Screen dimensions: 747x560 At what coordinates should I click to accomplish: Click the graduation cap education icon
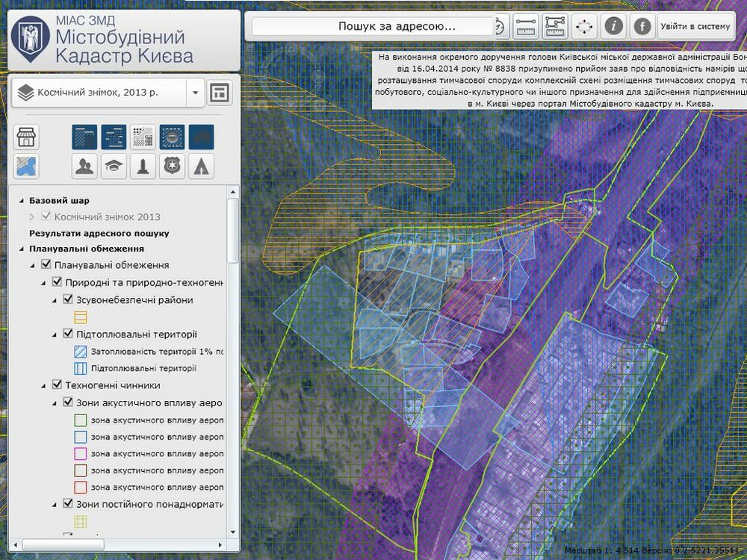click(114, 166)
